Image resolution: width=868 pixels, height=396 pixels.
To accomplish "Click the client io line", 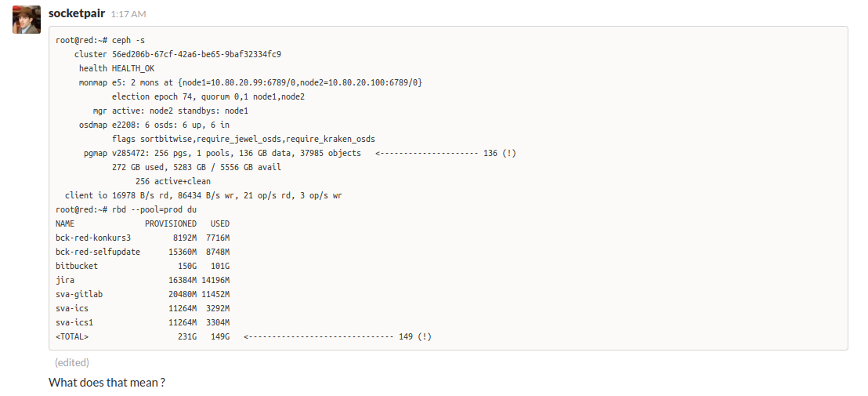I will (203, 195).
